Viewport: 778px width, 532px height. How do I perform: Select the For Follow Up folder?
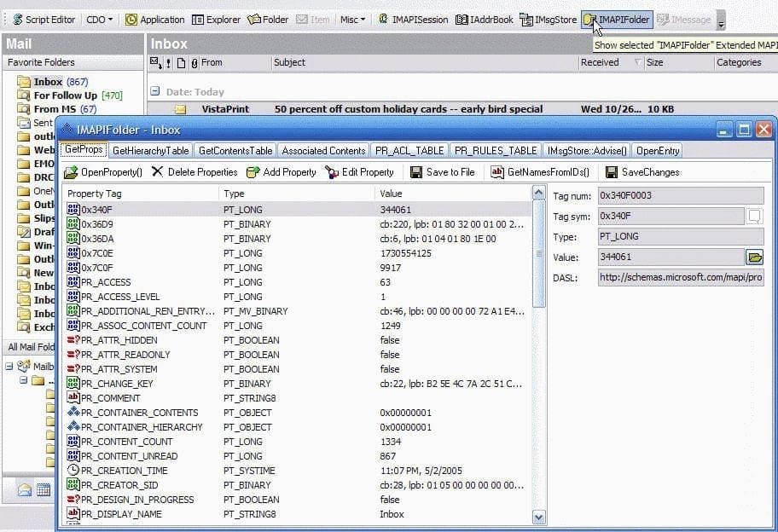[x=69, y=95]
